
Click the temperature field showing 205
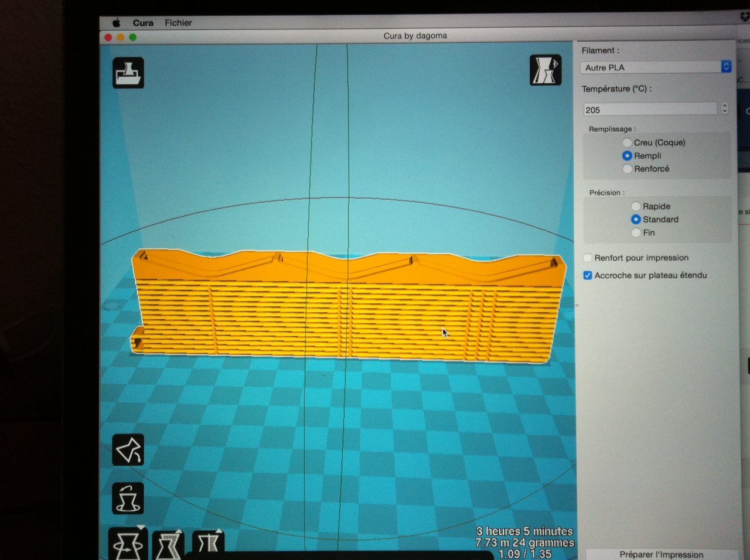tap(650, 110)
